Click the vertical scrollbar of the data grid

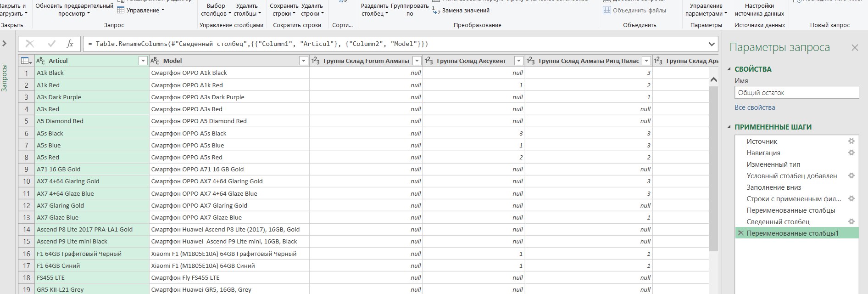[713, 168]
